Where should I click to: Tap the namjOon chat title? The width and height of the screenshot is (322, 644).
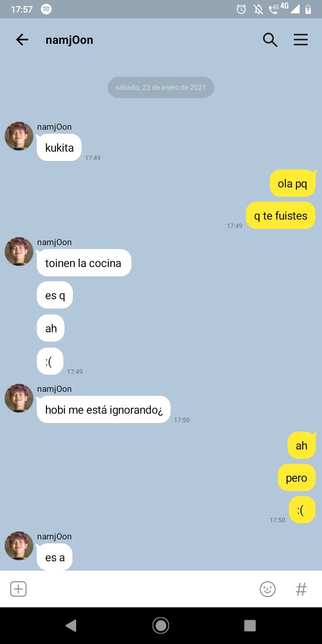69,40
